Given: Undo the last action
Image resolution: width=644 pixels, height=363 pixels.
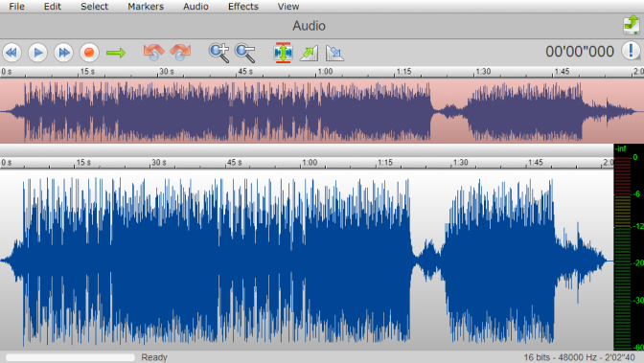Looking at the screenshot, I should (x=153, y=52).
